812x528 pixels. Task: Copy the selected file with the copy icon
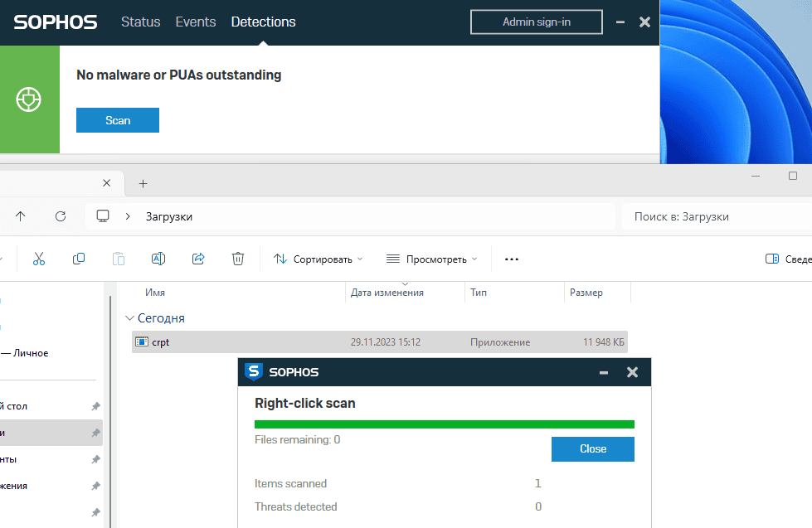(79, 259)
